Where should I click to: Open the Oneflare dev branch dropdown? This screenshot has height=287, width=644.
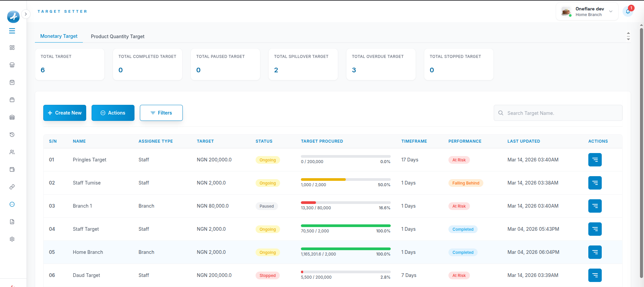[x=587, y=12]
